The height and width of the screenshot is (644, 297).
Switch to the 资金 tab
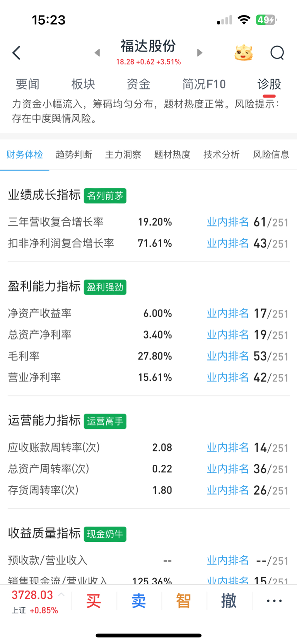point(138,84)
